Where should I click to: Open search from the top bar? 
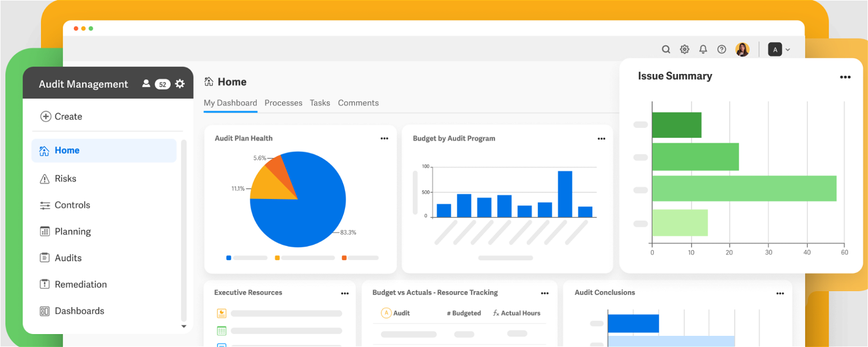(666, 49)
